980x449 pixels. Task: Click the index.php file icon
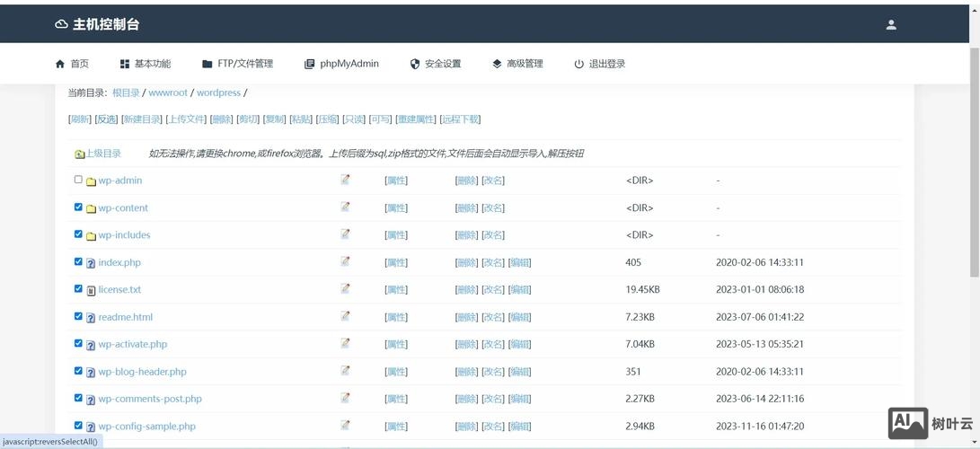point(91,263)
